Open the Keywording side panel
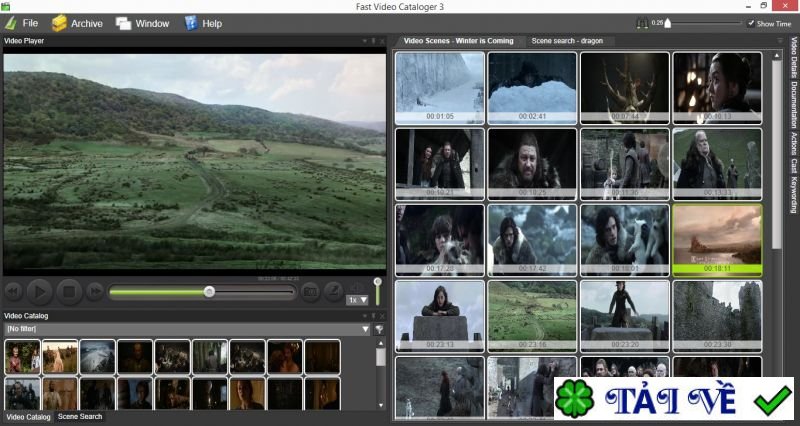The width and height of the screenshot is (800, 426). tap(793, 194)
